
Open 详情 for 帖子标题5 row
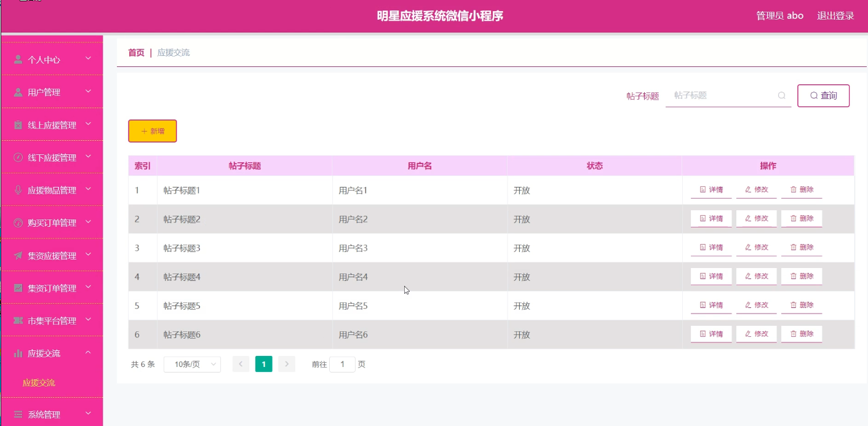[711, 306]
